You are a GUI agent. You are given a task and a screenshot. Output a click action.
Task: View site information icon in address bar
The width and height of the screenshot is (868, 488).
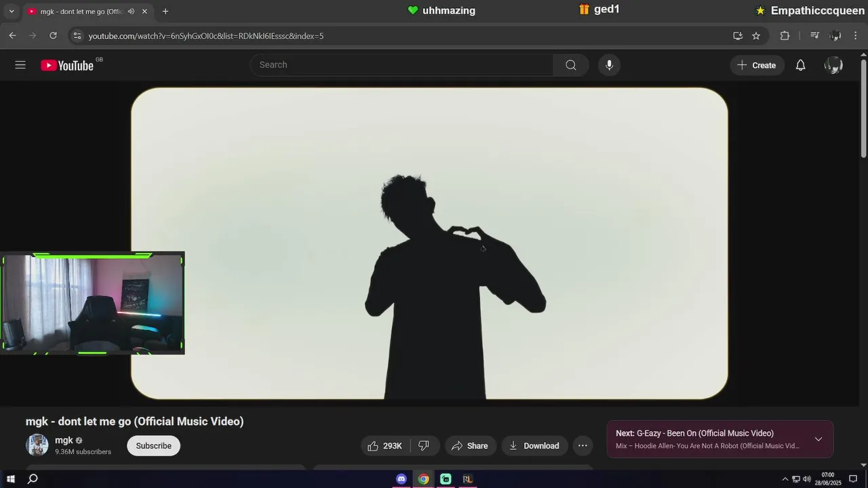(77, 35)
